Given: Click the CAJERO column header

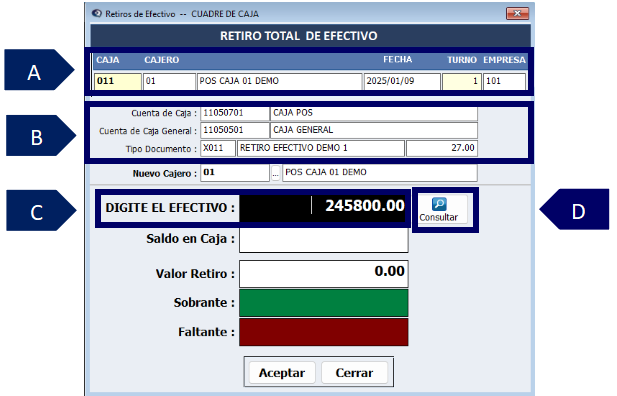Looking at the screenshot, I should [161, 60].
